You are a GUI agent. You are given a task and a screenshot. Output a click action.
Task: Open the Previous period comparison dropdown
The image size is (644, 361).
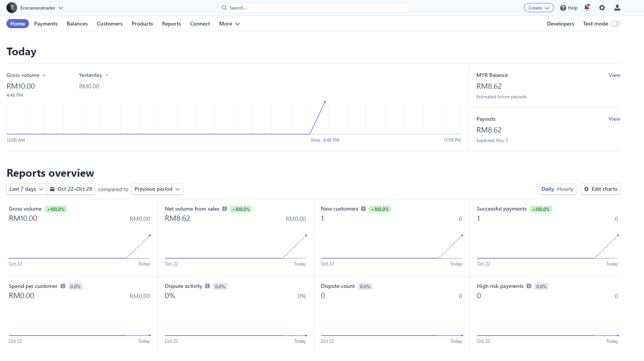(x=157, y=189)
